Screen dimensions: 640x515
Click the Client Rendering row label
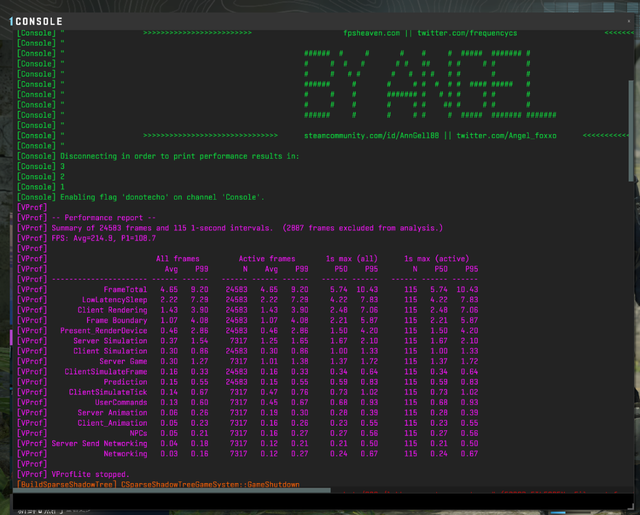coord(112,310)
